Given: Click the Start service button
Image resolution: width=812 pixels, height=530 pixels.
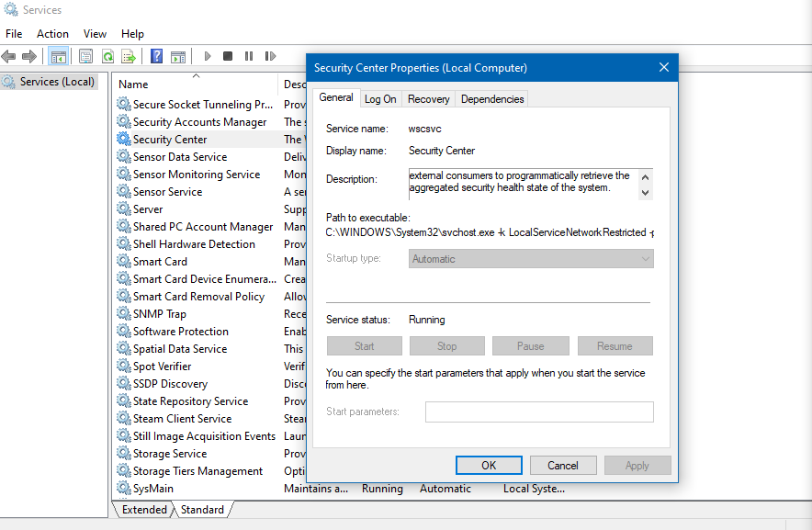Looking at the screenshot, I should (364, 346).
